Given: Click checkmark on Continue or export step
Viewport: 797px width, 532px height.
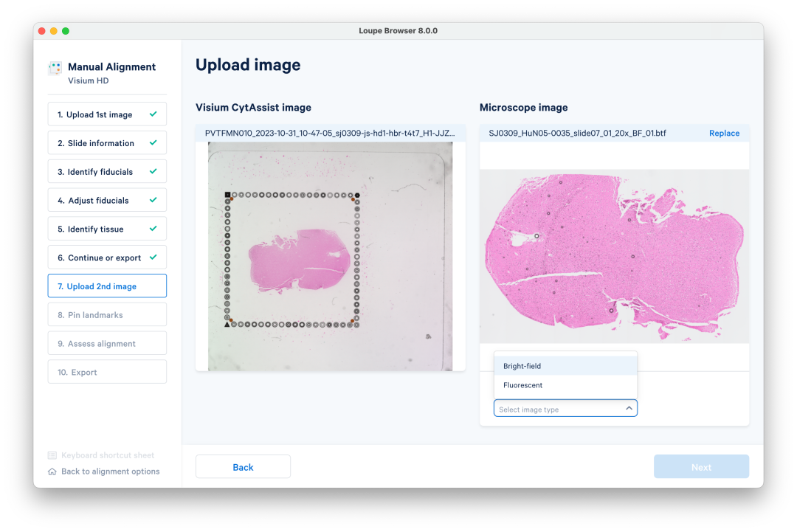Looking at the screenshot, I should click(x=153, y=258).
